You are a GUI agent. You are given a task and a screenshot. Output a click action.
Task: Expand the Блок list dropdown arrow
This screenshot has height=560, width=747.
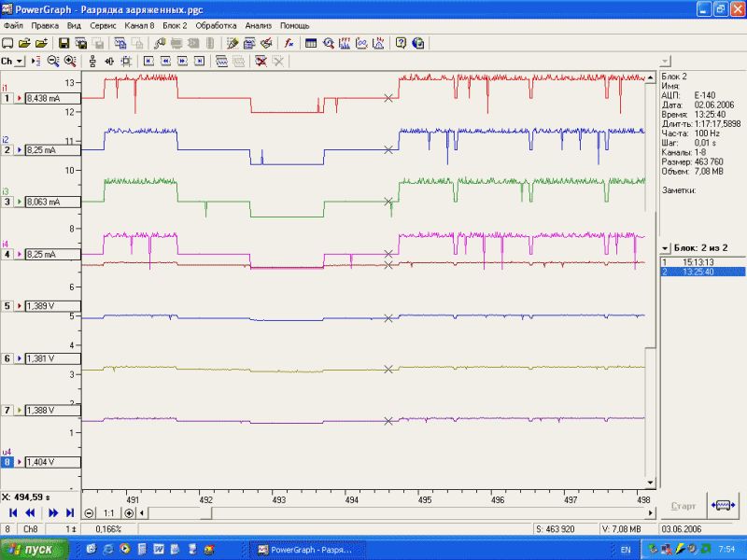pyautogui.click(x=664, y=248)
